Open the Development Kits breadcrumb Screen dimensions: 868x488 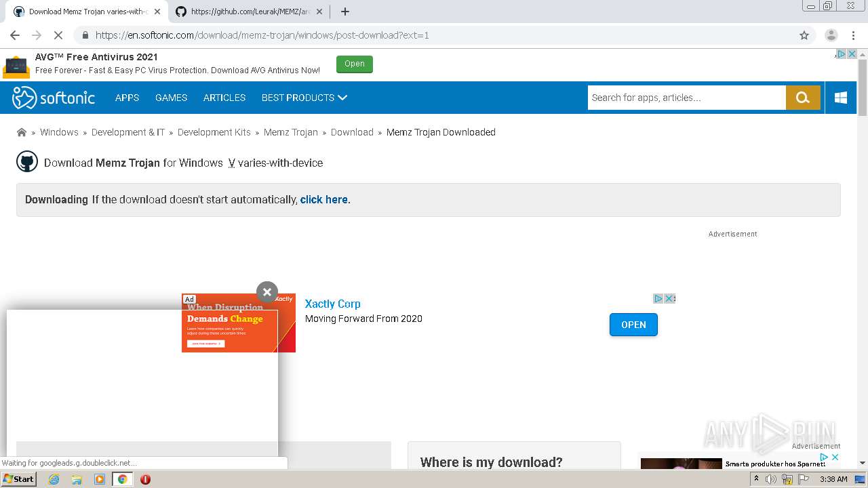click(214, 132)
